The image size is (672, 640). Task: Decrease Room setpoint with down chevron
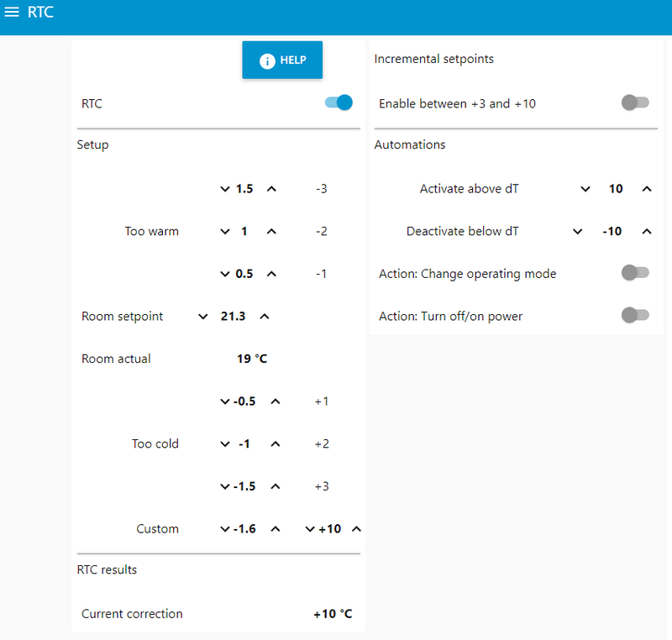point(202,317)
